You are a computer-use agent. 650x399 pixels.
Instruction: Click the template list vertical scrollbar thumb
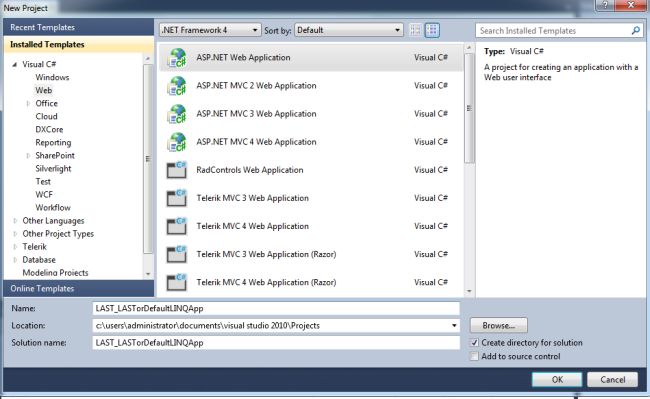[x=469, y=108]
